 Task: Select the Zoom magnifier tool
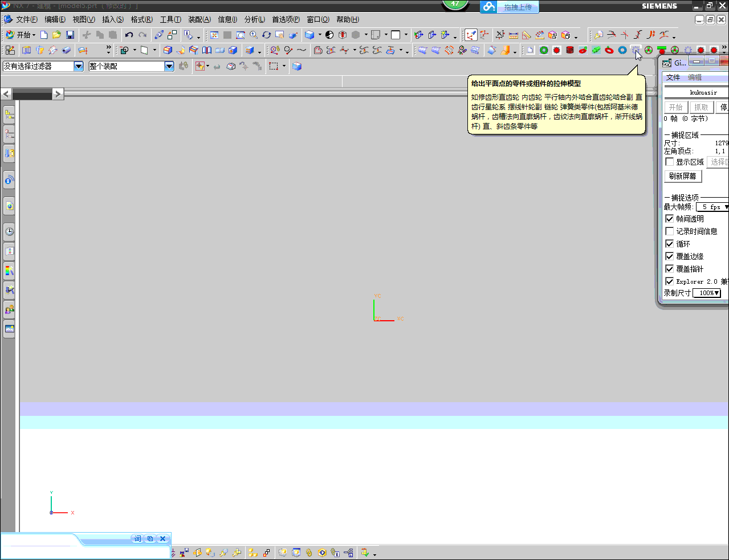coord(254,35)
